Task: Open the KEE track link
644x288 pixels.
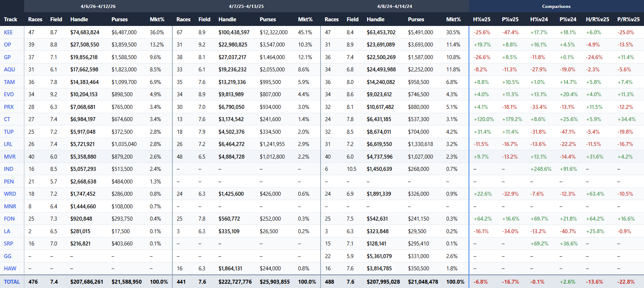Action: coord(8,32)
